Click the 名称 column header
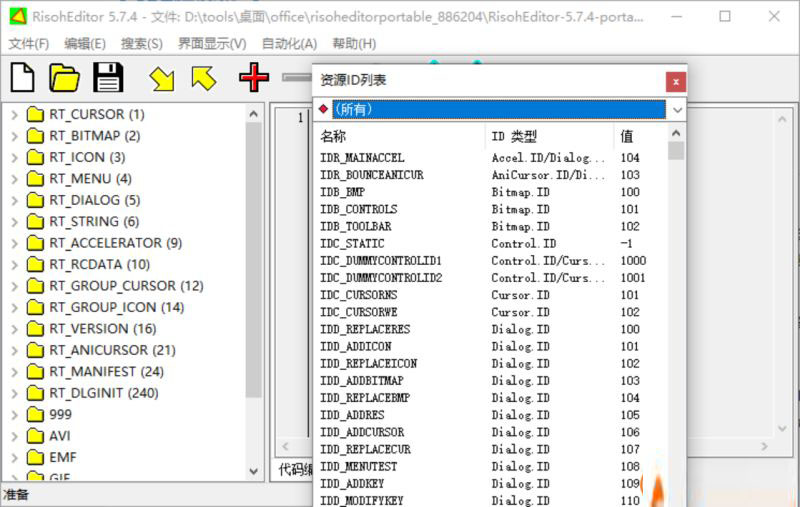 pos(399,136)
